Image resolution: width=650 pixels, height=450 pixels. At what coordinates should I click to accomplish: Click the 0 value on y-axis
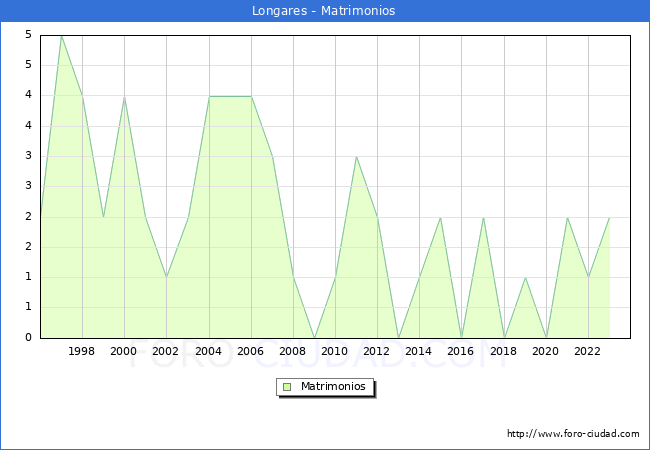(x=28, y=337)
